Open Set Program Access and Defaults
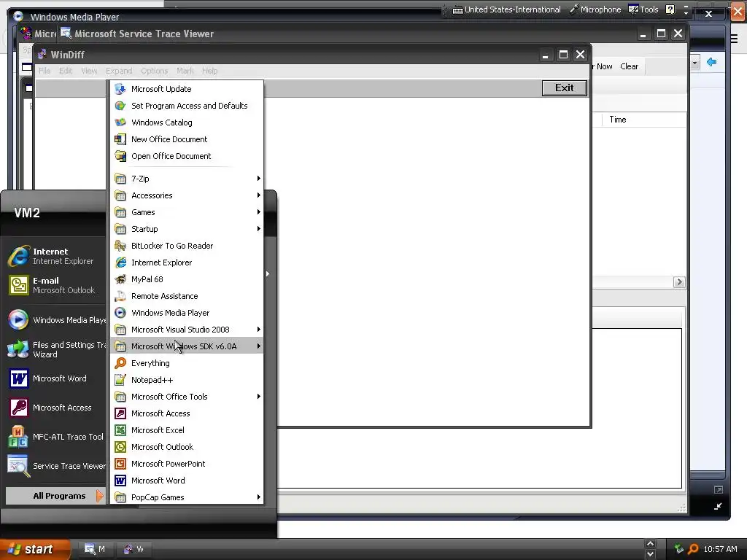747x560 pixels. [187, 106]
